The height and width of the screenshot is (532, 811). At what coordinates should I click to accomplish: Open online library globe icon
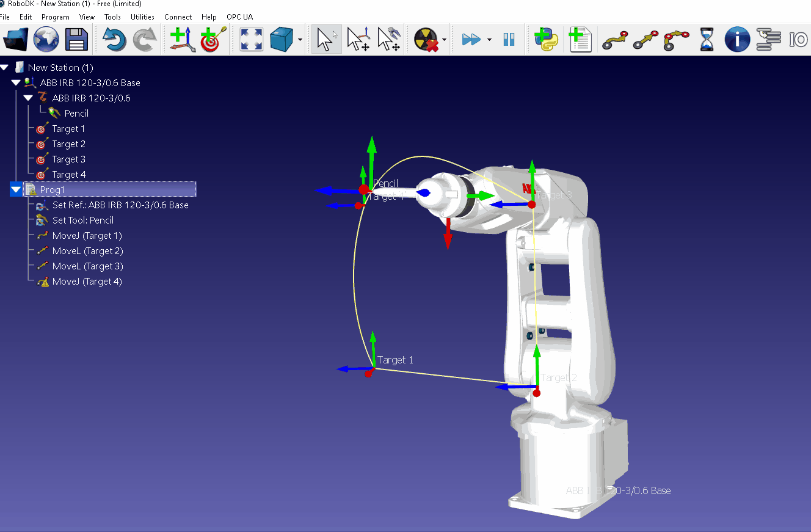(x=46, y=40)
